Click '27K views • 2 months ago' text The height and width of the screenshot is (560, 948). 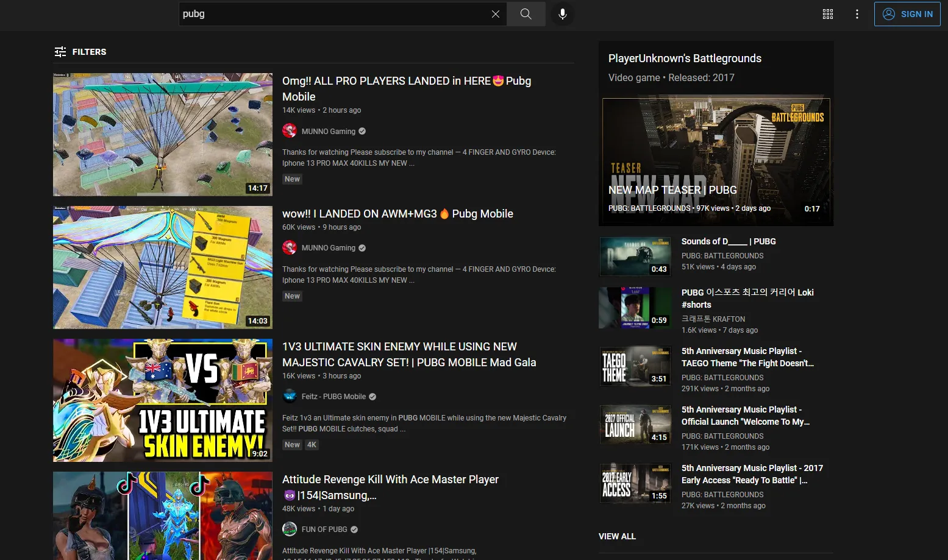coord(724,506)
